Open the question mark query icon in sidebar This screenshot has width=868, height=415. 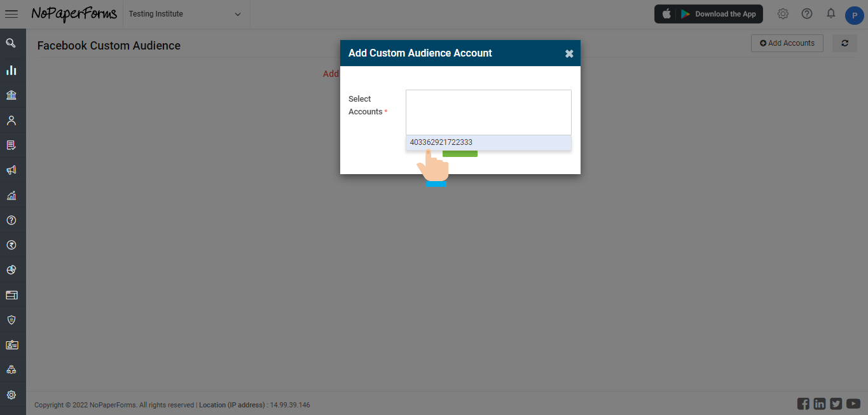click(x=11, y=221)
